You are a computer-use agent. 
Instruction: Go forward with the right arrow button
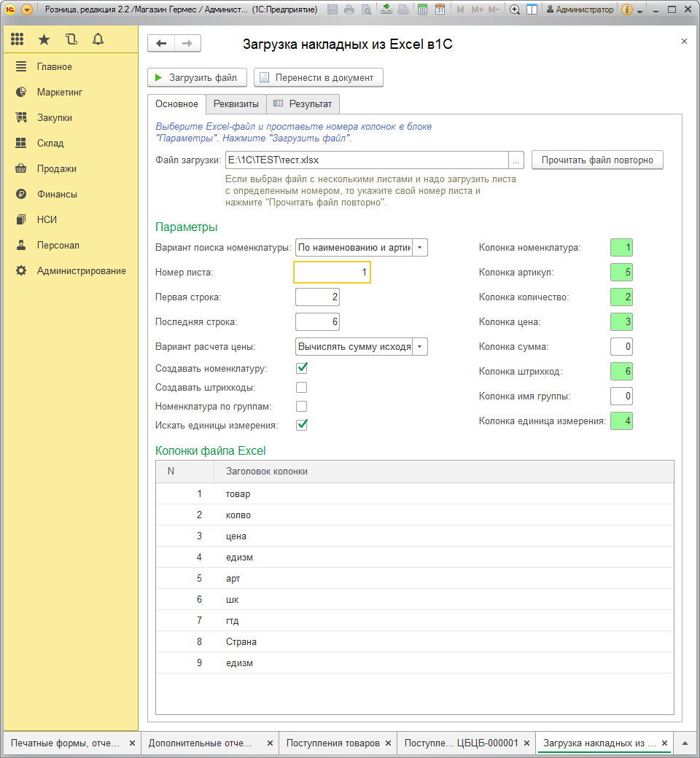click(x=187, y=44)
